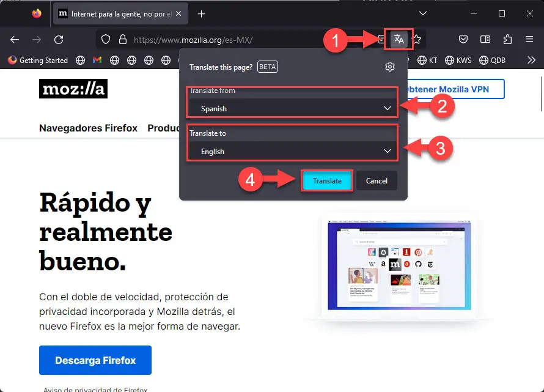
Task: Expand the Translate from Spanish dropdown
Action: [x=292, y=108]
